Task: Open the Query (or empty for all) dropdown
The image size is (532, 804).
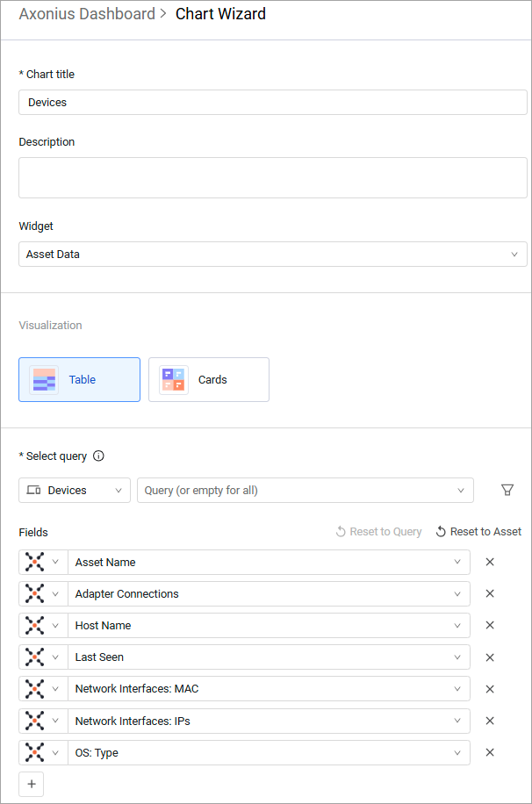Action: click(306, 490)
